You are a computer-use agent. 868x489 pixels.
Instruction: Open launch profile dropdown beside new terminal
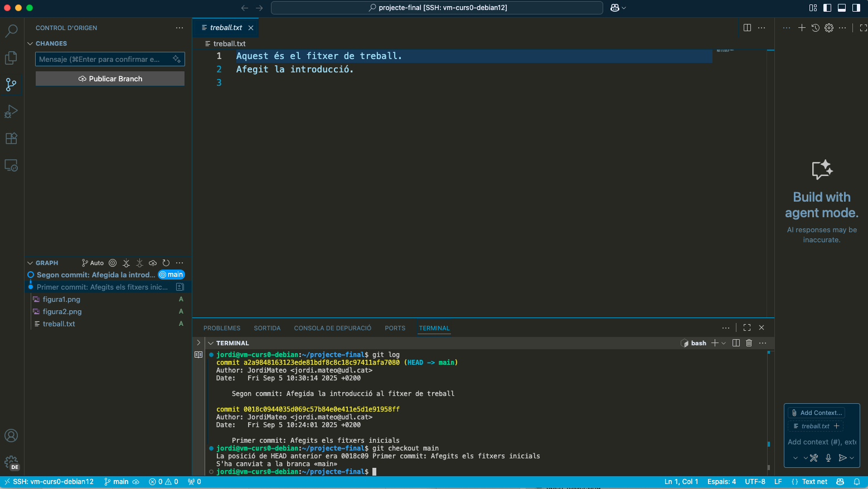point(724,343)
